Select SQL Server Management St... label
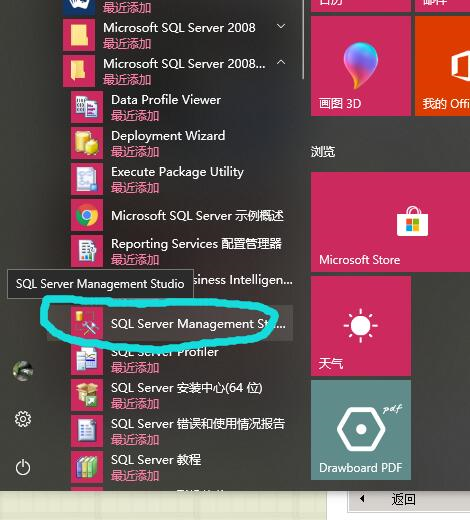 click(x=198, y=324)
